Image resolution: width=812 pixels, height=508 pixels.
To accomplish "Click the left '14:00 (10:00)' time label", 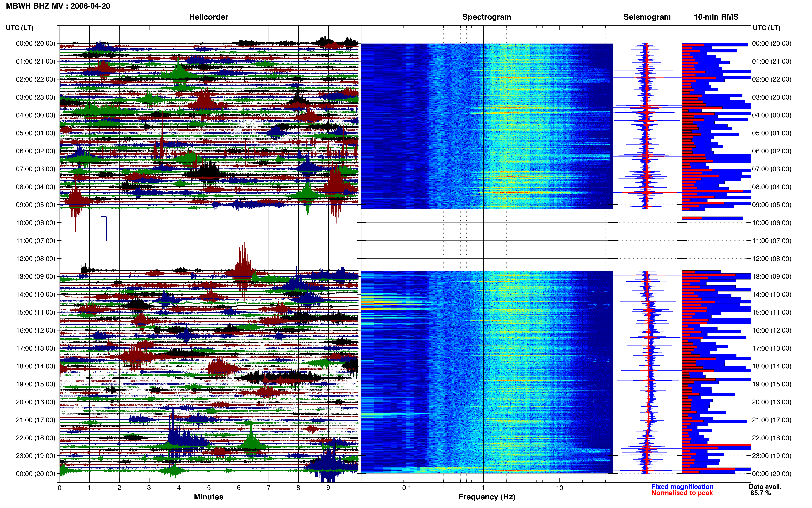I will tap(36, 294).
